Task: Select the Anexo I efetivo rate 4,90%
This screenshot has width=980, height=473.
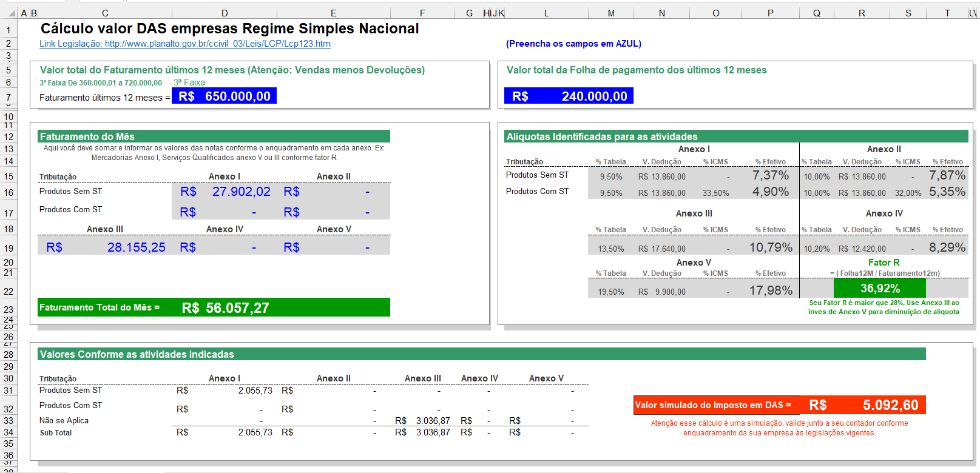Action: tap(771, 192)
